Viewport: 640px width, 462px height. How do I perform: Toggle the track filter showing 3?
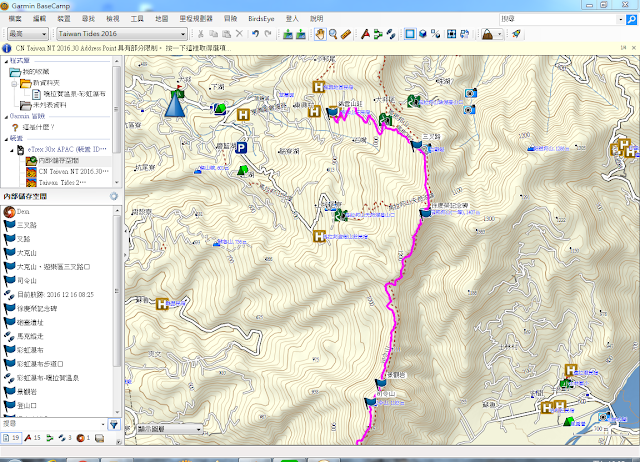pyautogui.click(x=65, y=438)
